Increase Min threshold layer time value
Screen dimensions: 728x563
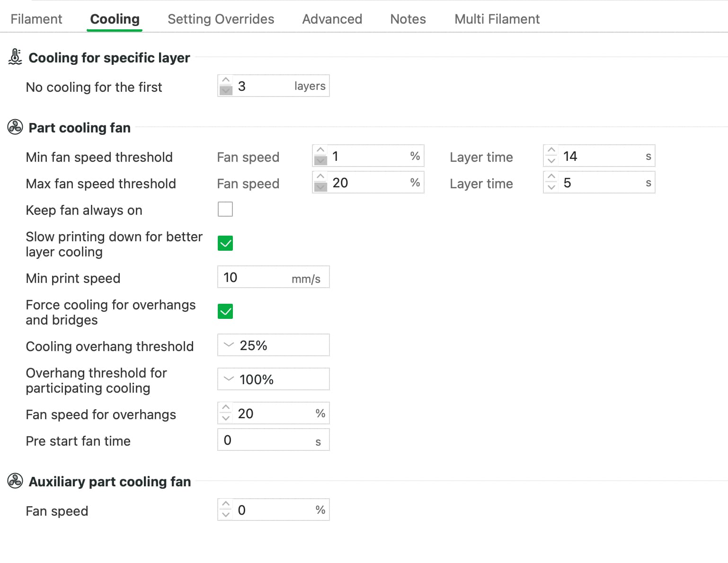pos(551,150)
